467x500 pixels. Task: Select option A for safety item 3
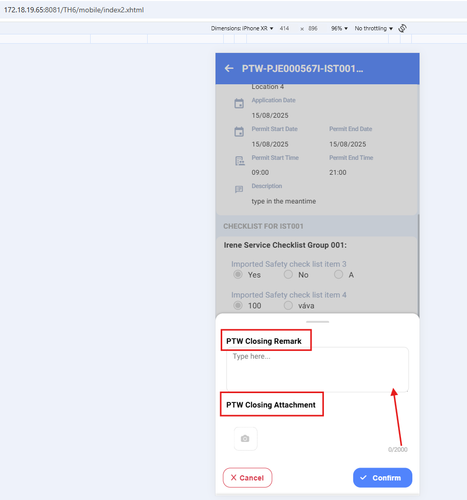[338, 275]
